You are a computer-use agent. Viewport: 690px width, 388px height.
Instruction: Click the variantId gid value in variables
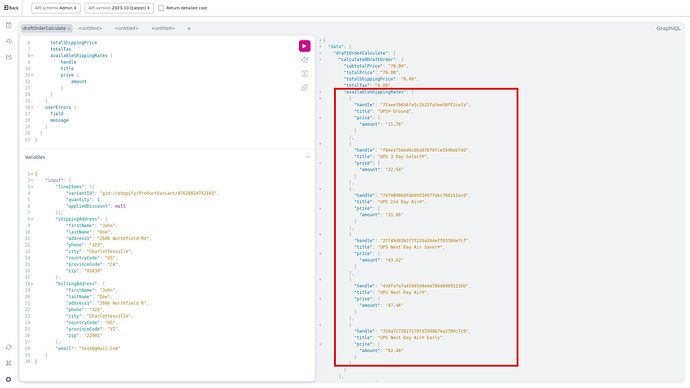tap(158, 193)
